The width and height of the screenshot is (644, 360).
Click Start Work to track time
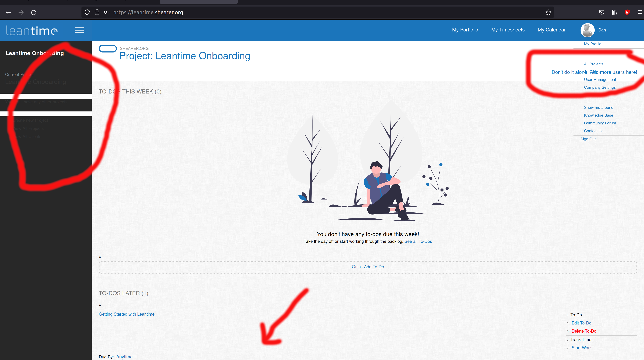point(581,348)
